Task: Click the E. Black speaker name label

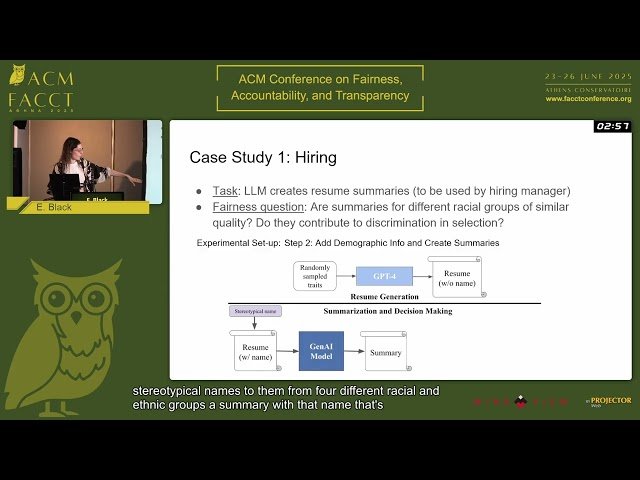Action: (53, 207)
